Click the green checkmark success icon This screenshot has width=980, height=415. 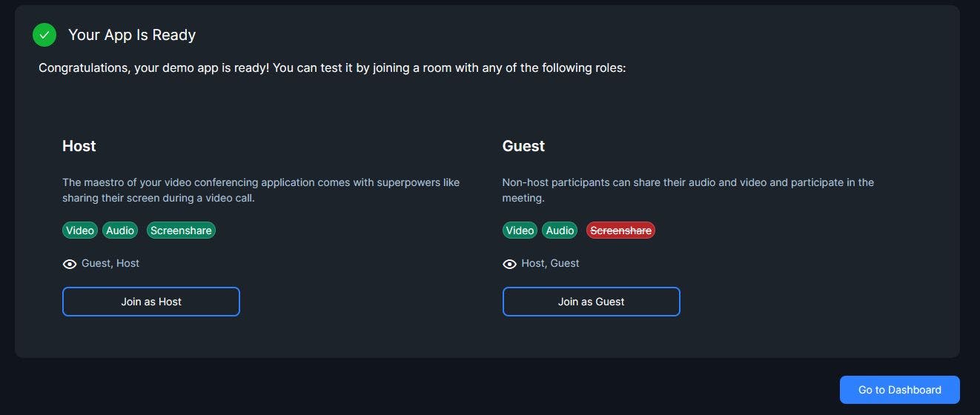(44, 35)
